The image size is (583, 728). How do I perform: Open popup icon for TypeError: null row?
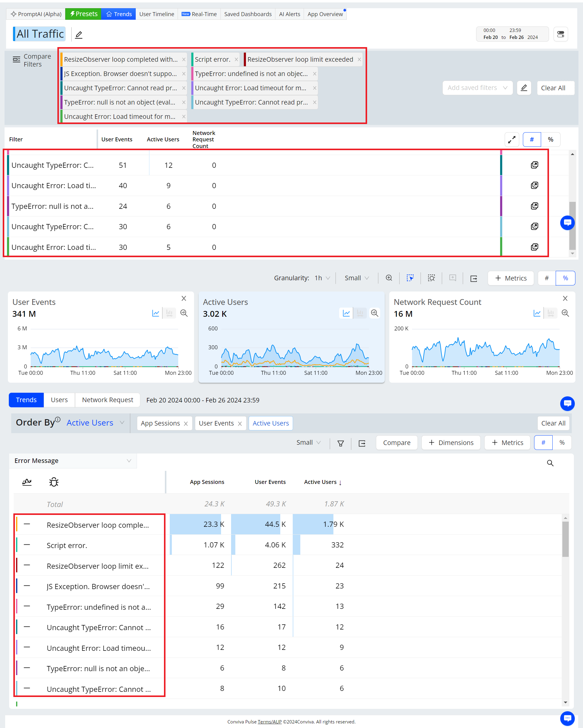tap(534, 206)
